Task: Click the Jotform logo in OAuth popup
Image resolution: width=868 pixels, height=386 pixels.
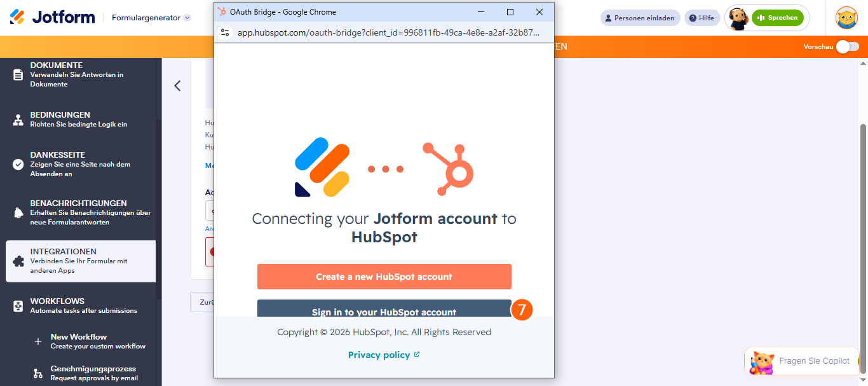Action: click(322, 167)
